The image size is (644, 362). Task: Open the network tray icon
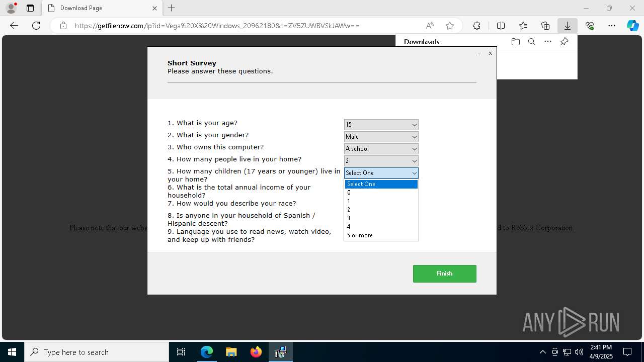point(567,352)
